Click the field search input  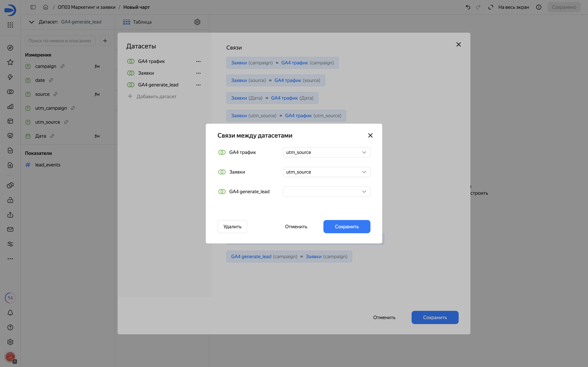(x=60, y=41)
